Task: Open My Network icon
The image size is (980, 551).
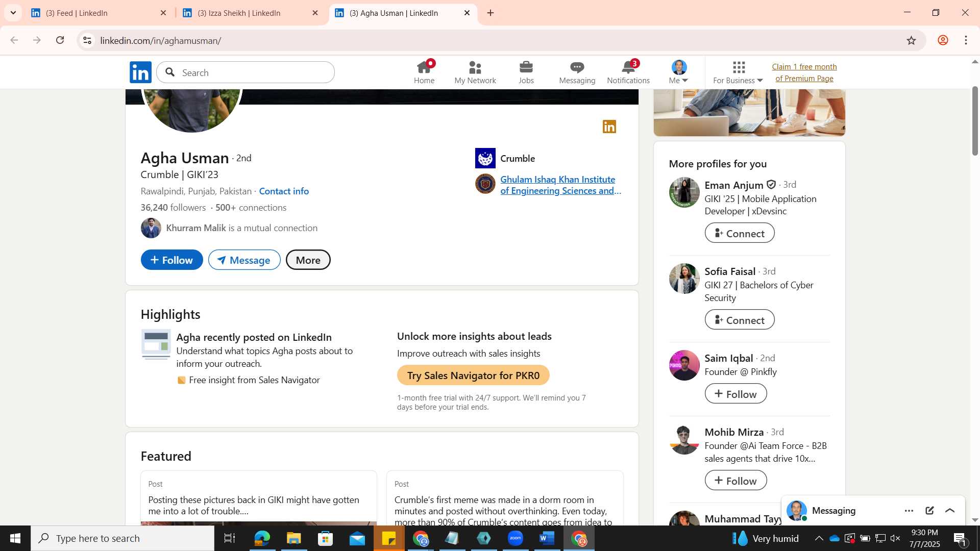Action: pos(475,72)
